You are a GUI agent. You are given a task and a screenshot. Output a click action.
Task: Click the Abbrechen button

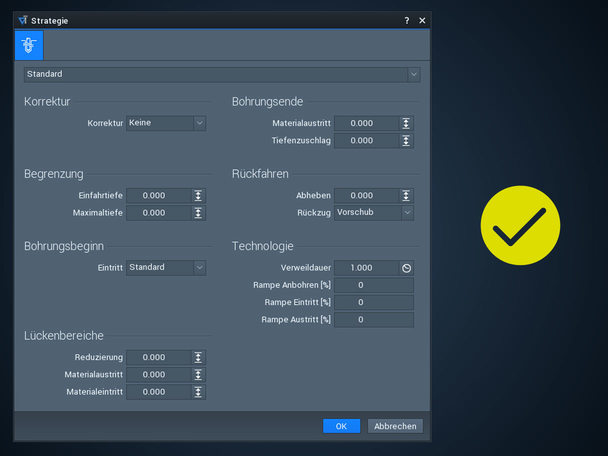(x=395, y=426)
